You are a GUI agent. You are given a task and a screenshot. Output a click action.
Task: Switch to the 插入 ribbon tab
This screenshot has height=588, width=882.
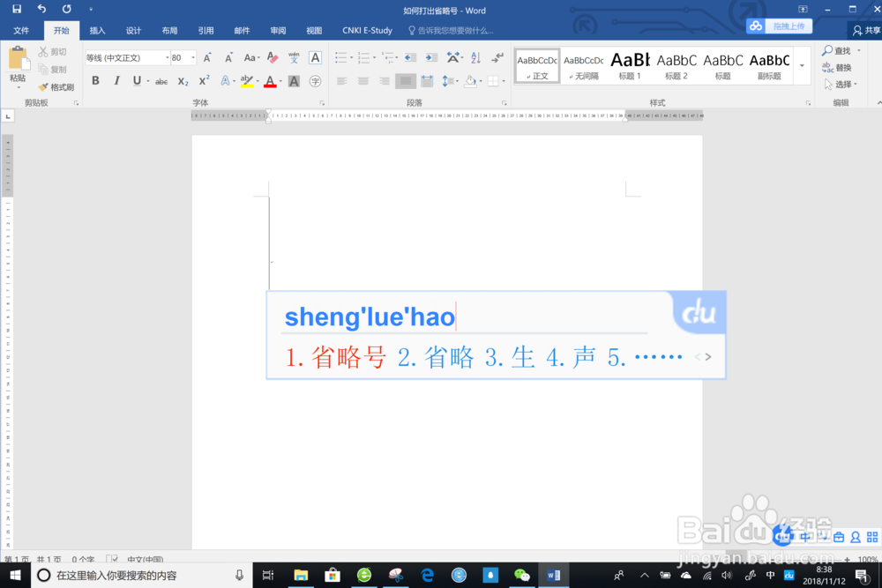[x=97, y=29]
